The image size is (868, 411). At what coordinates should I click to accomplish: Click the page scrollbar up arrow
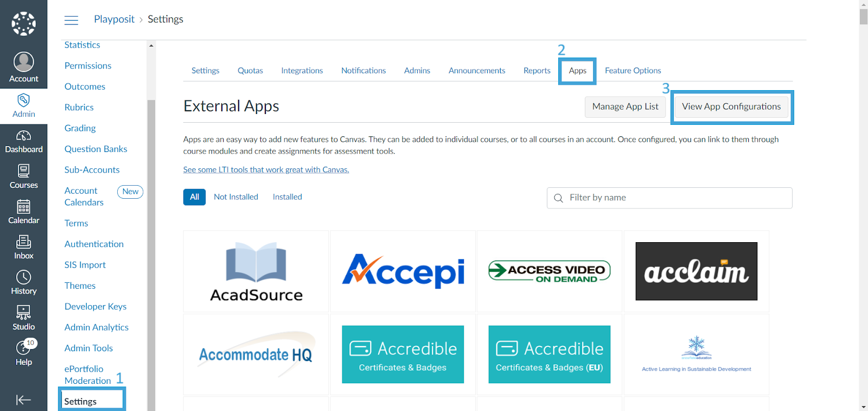point(864,4)
